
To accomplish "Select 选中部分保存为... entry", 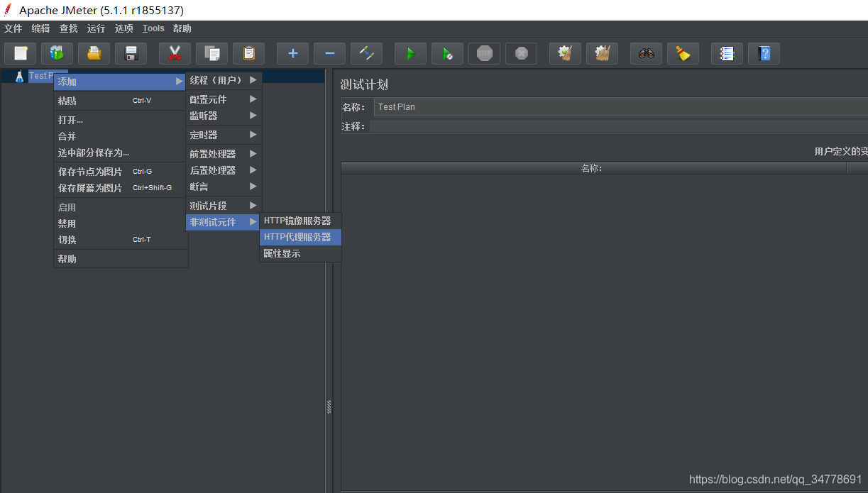I will pos(121,153).
